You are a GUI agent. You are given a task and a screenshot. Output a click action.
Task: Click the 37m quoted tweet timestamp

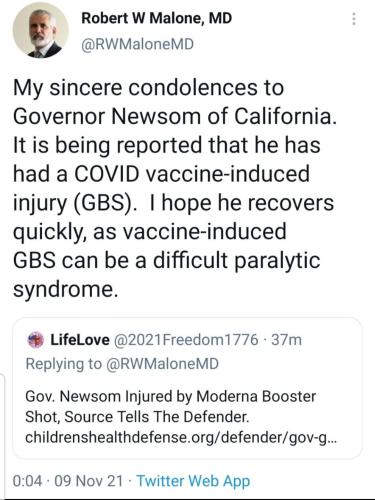[287, 340]
